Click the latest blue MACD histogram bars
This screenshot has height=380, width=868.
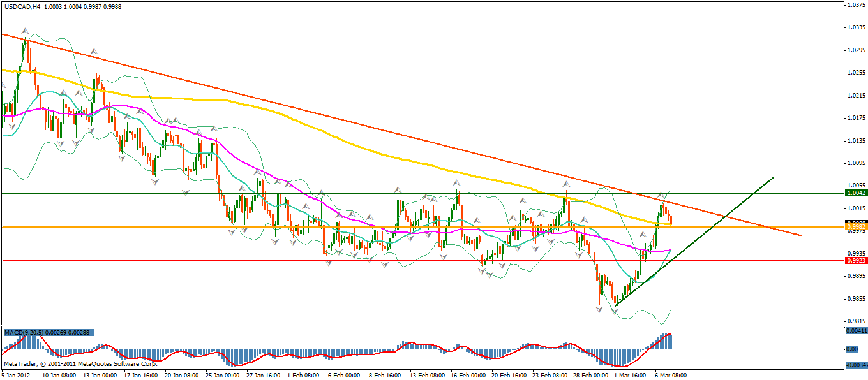click(x=668, y=341)
